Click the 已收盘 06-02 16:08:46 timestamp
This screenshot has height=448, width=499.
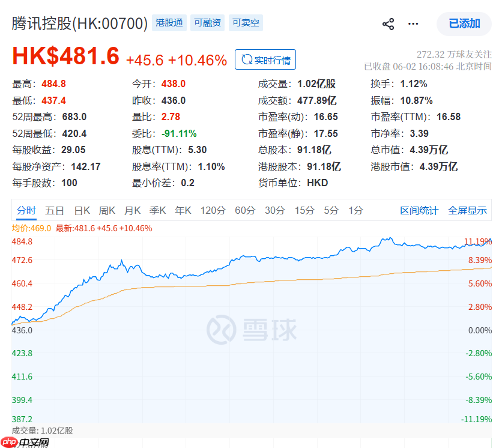click(x=428, y=67)
